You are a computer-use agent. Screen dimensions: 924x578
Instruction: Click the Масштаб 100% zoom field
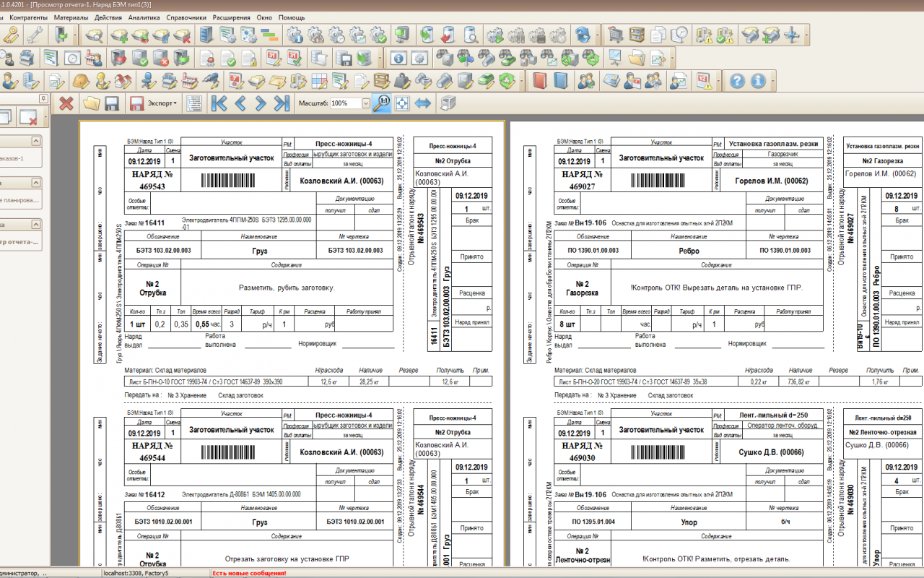pos(346,103)
